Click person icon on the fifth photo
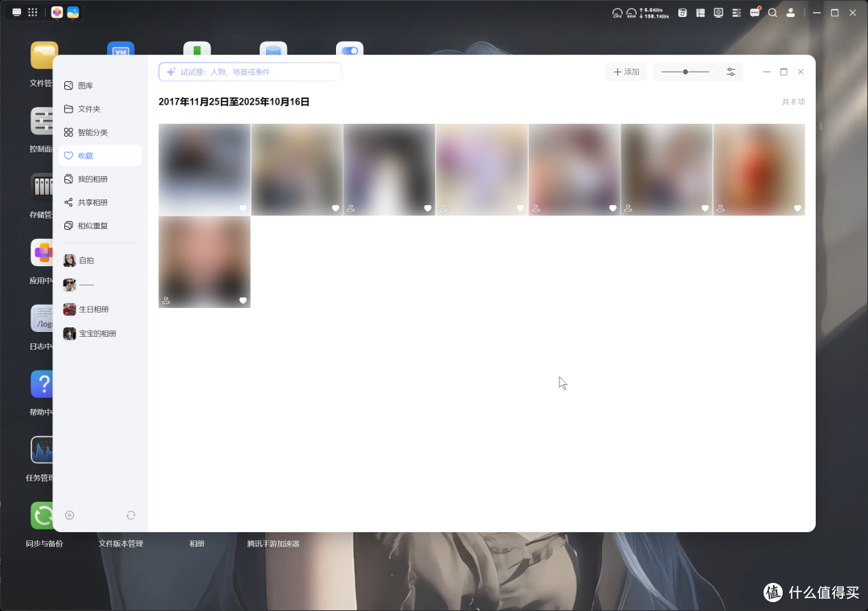 tap(536, 208)
